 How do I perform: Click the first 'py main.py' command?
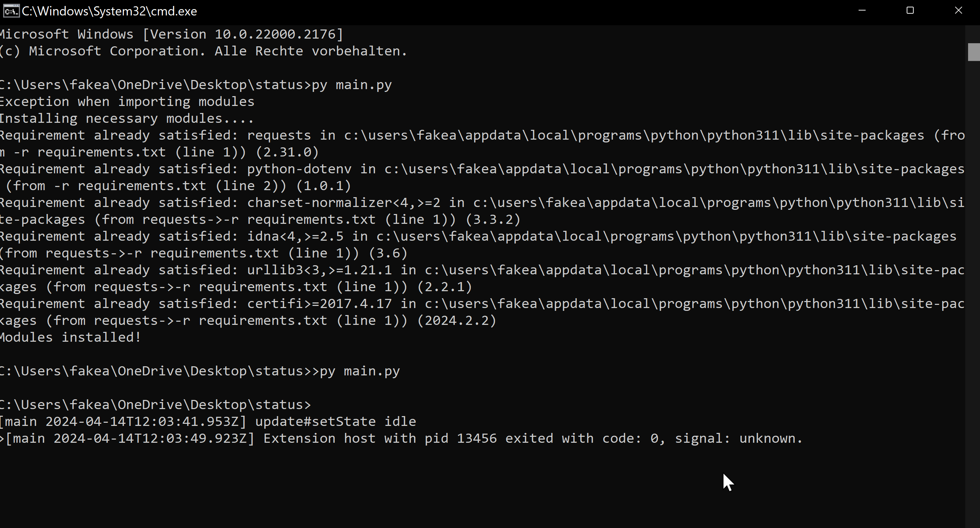(352, 85)
